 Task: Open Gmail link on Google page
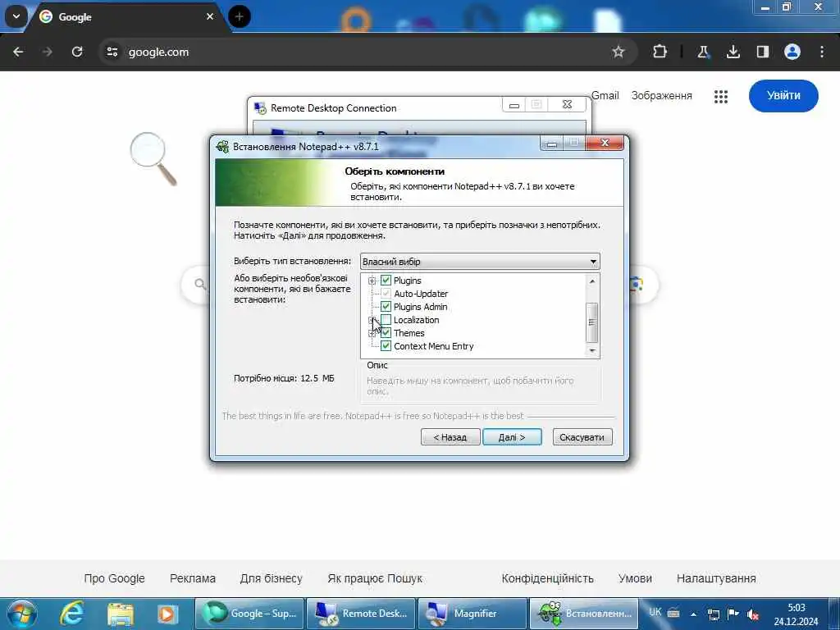(x=605, y=95)
